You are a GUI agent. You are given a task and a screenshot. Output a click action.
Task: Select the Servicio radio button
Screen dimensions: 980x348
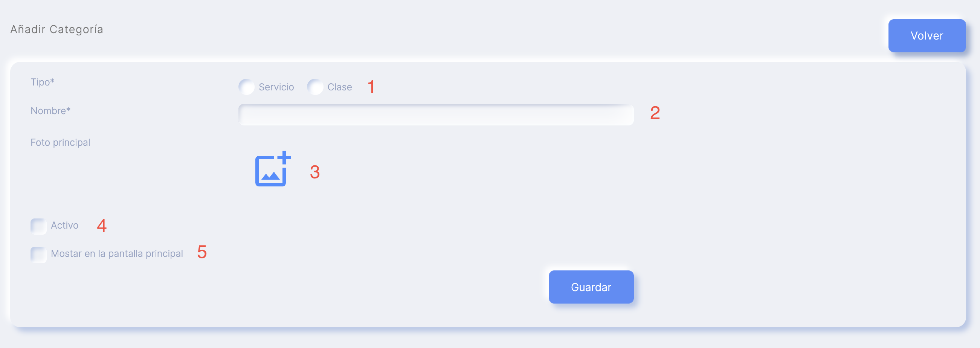pyautogui.click(x=247, y=87)
